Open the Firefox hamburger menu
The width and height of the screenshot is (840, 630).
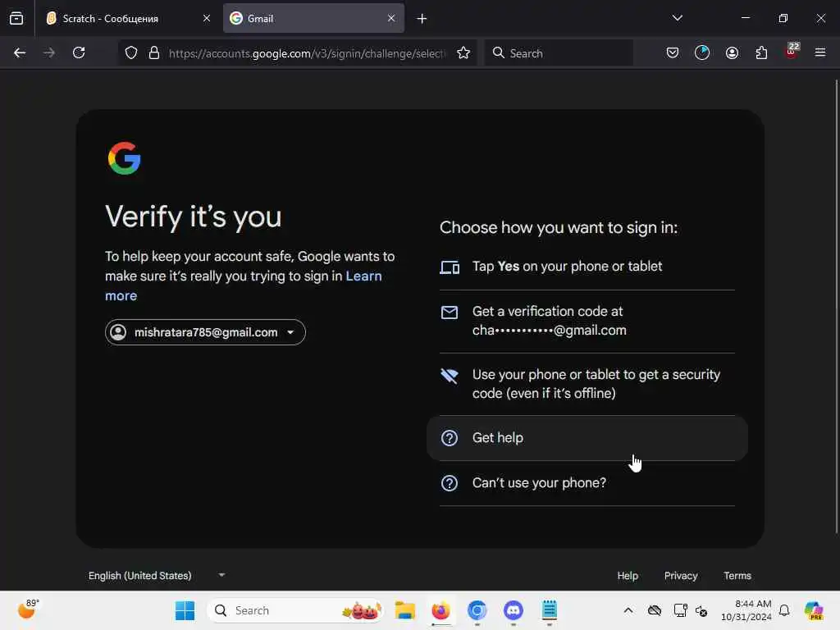pos(820,52)
